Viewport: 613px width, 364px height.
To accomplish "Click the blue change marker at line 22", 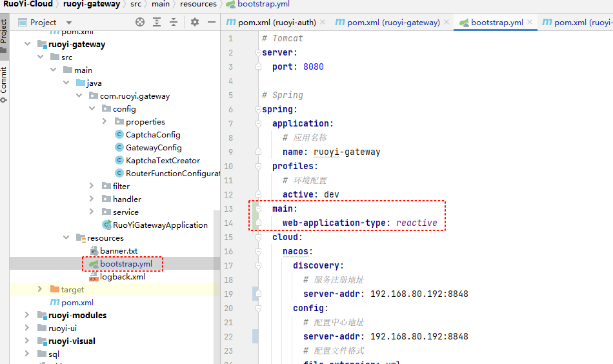I will 255,336.
